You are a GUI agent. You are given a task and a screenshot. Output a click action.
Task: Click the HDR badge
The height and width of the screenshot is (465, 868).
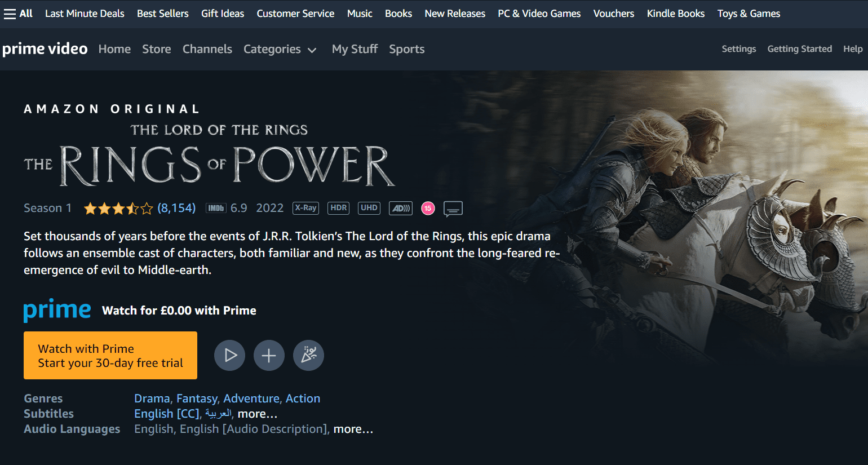pyautogui.click(x=339, y=208)
